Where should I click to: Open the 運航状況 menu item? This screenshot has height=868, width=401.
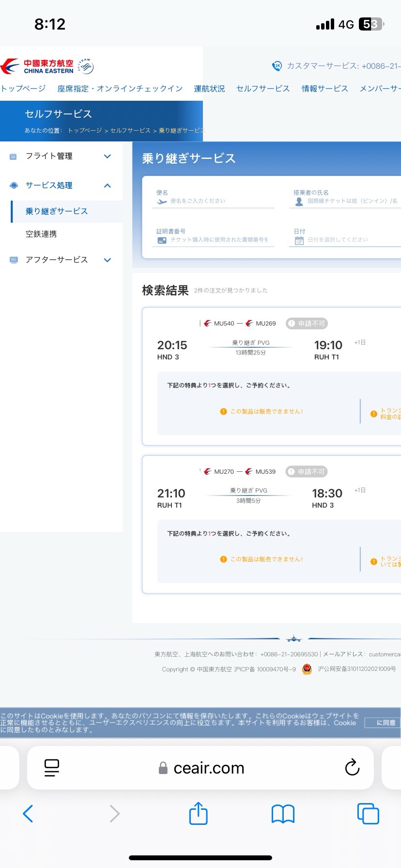(x=209, y=89)
